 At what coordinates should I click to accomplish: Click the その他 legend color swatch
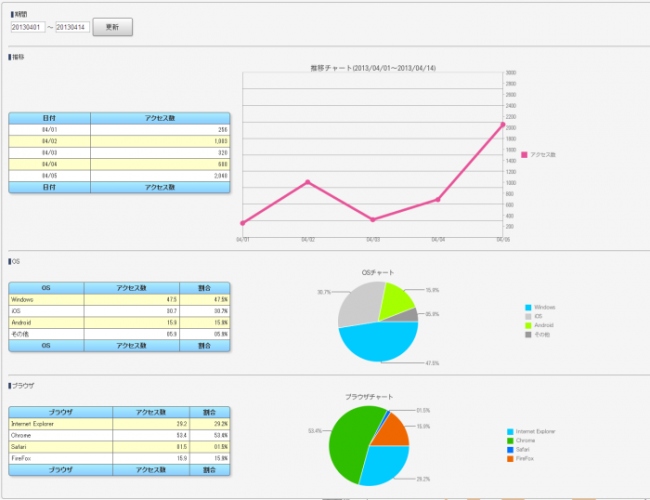click(x=528, y=335)
